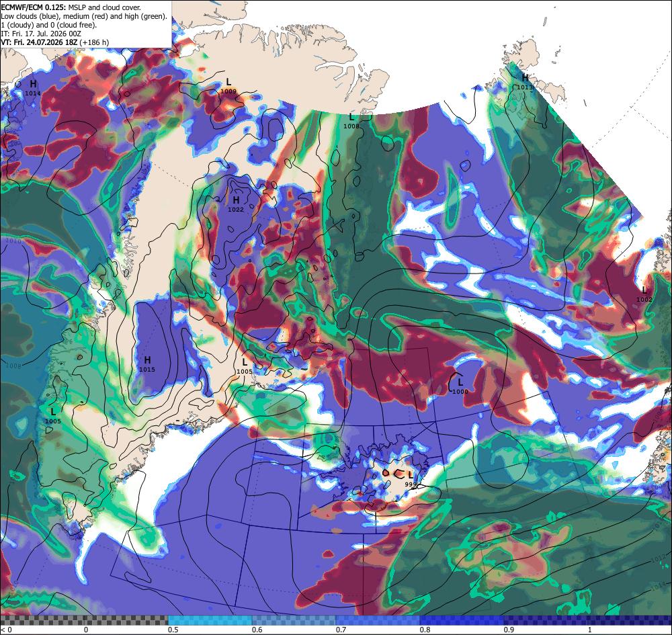Click the '0.9' legend value label
Image resolution: width=672 pixels, height=635 pixels.
pyautogui.click(x=509, y=630)
